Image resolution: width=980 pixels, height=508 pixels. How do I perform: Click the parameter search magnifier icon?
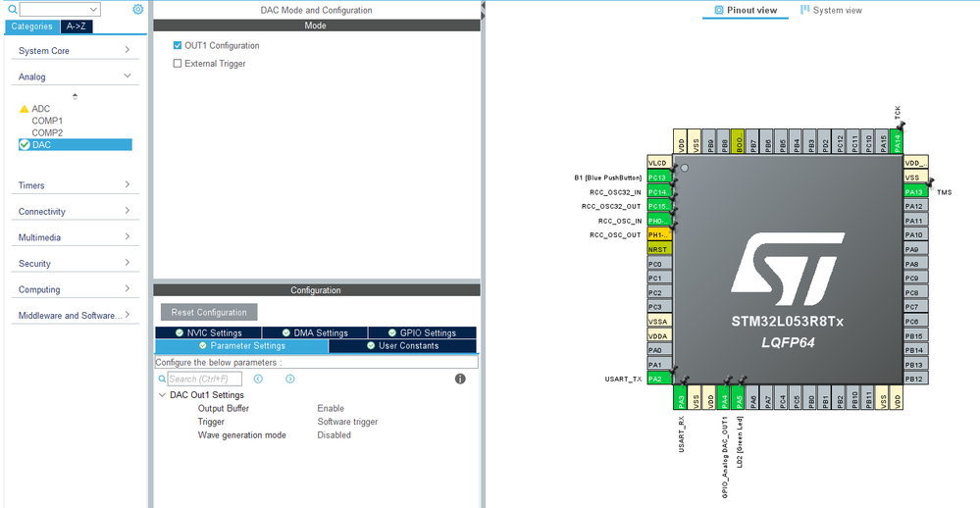[x=162, y=379]
